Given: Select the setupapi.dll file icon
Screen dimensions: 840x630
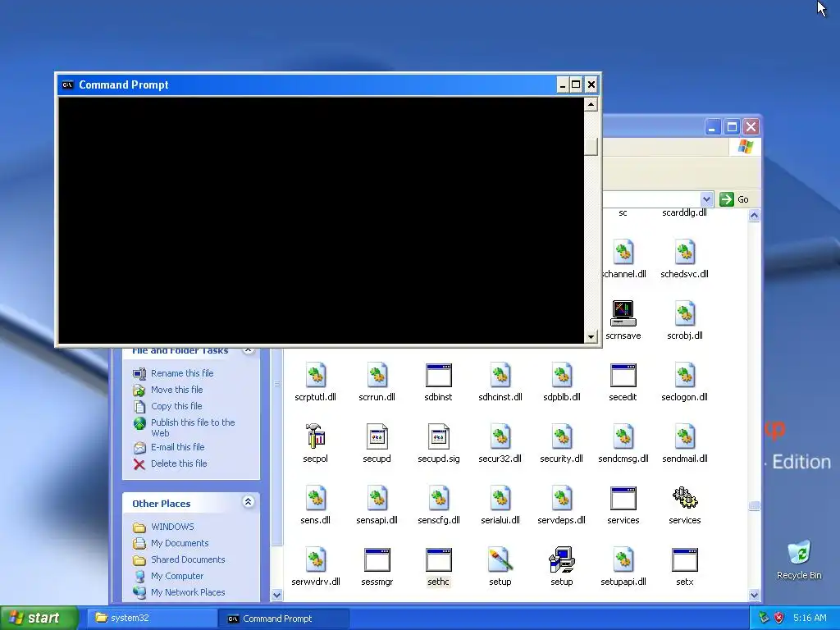Looking at the screenshot, I should coord(623,559).
